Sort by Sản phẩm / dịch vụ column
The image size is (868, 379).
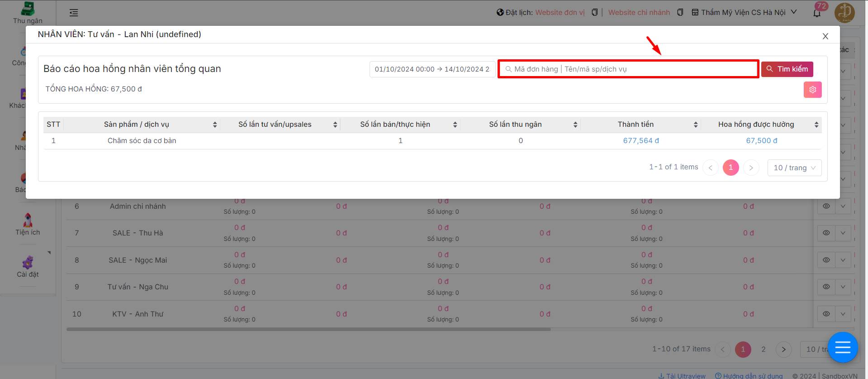[214, 125]
